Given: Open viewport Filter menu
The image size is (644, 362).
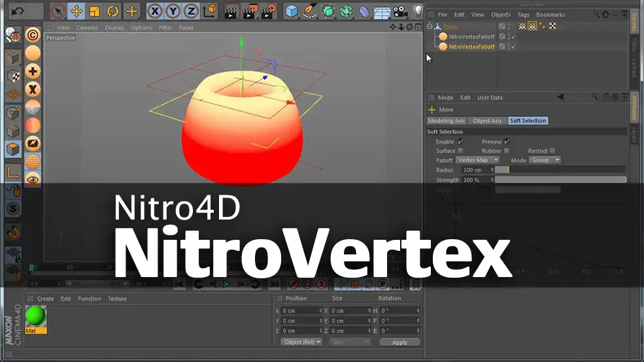Looking at the screenshot, I should point(165,27).
